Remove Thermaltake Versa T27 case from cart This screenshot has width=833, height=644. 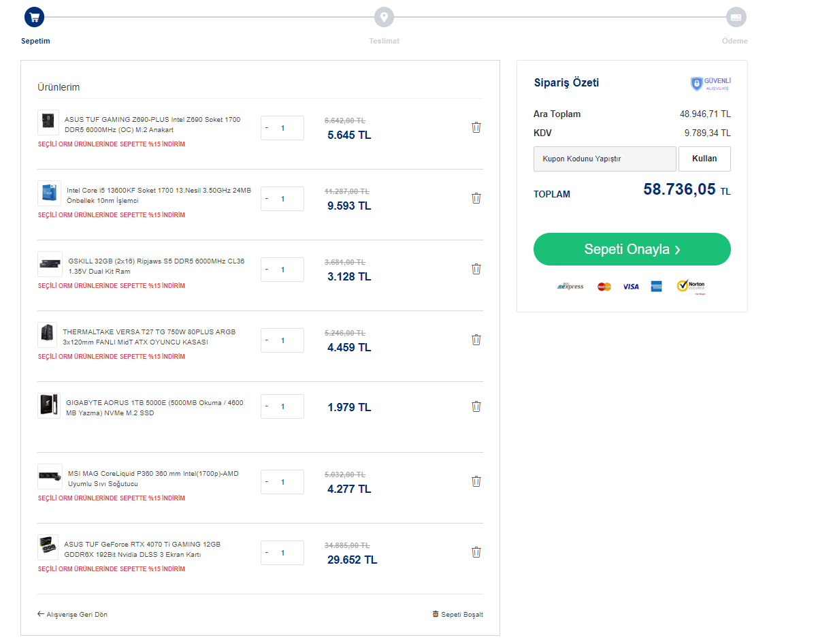[x=476, y=340]
